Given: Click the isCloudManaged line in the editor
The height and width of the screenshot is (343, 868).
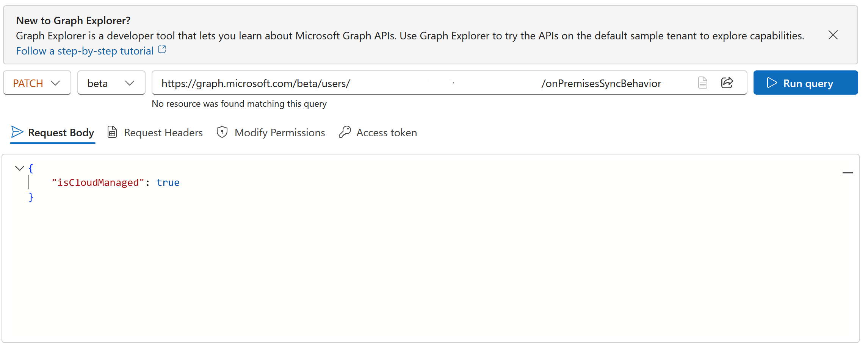Looking at the screenshot, I should coord(116,182).
